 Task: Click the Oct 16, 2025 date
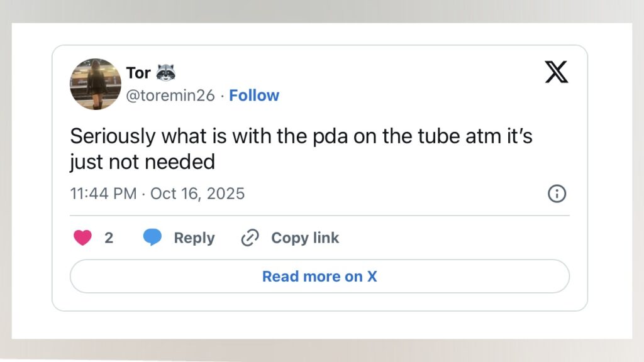pos(197,194)
